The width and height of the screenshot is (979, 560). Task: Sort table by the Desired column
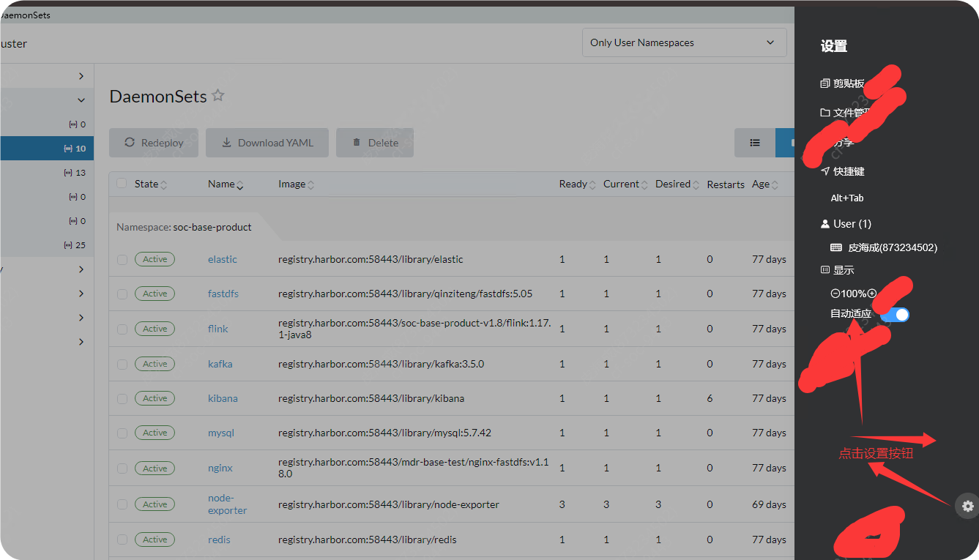point(677,184)
